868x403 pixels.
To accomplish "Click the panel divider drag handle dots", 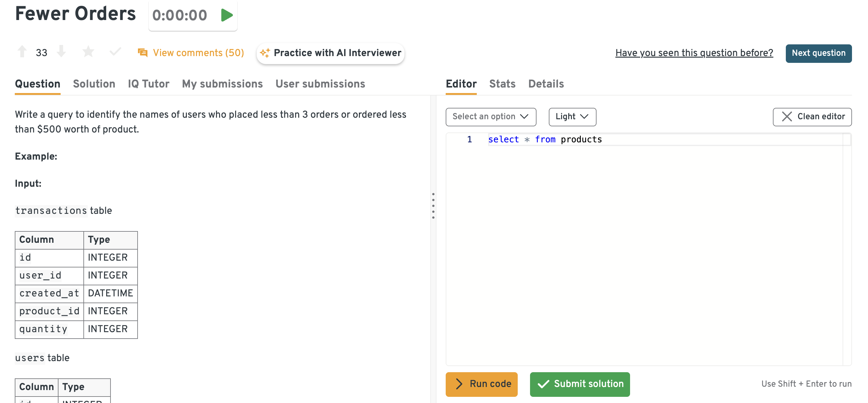I will point(433,206).
